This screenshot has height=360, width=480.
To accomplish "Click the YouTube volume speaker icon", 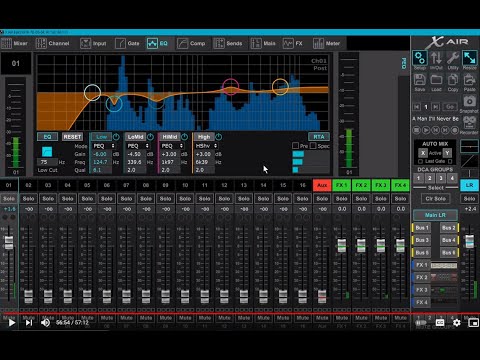I will coord(45,322).
